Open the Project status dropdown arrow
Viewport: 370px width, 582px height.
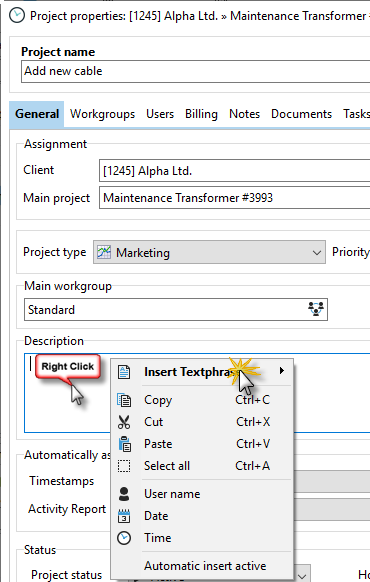pyautogui.click(x=302, y=576)
